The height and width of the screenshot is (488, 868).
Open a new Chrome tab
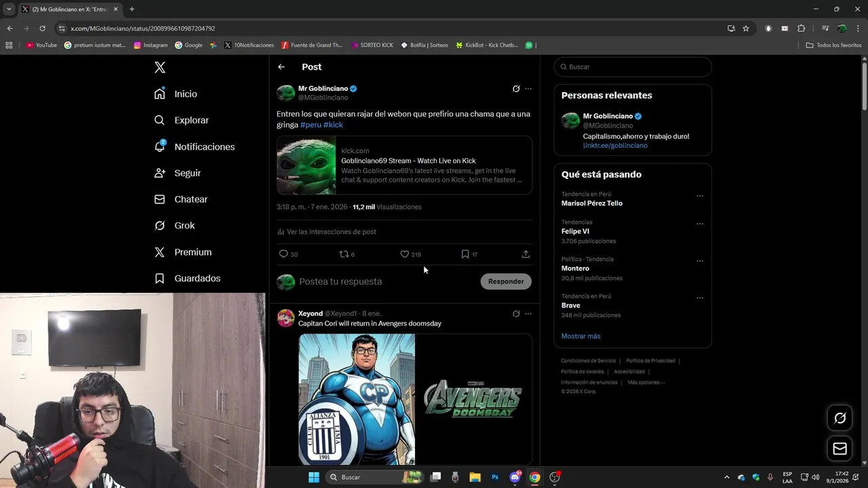coord(132,9)
